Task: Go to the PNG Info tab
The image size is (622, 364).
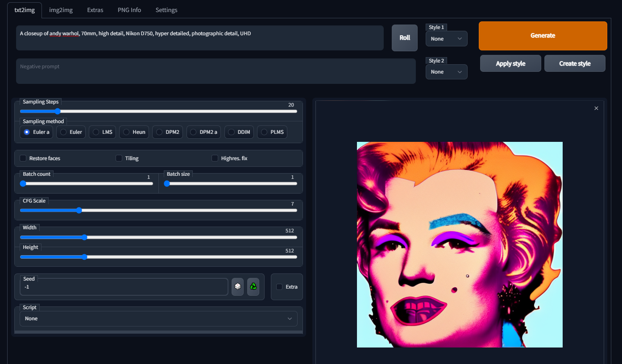Action: click(x=129, y=10)
